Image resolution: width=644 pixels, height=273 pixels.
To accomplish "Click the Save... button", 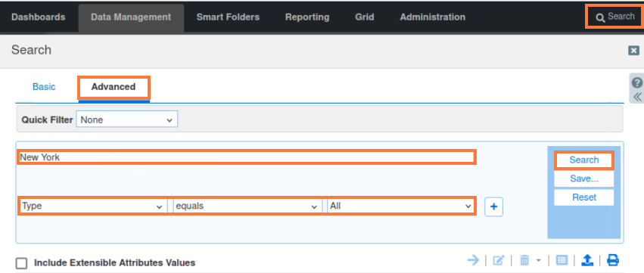I will (584, 178).
